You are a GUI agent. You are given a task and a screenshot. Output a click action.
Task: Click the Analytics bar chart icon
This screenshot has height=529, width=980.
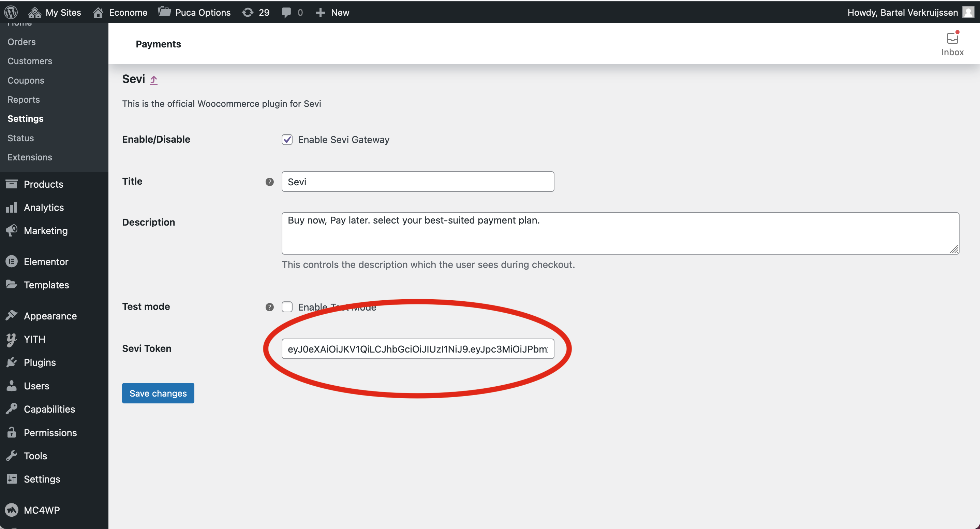(11, 207)
